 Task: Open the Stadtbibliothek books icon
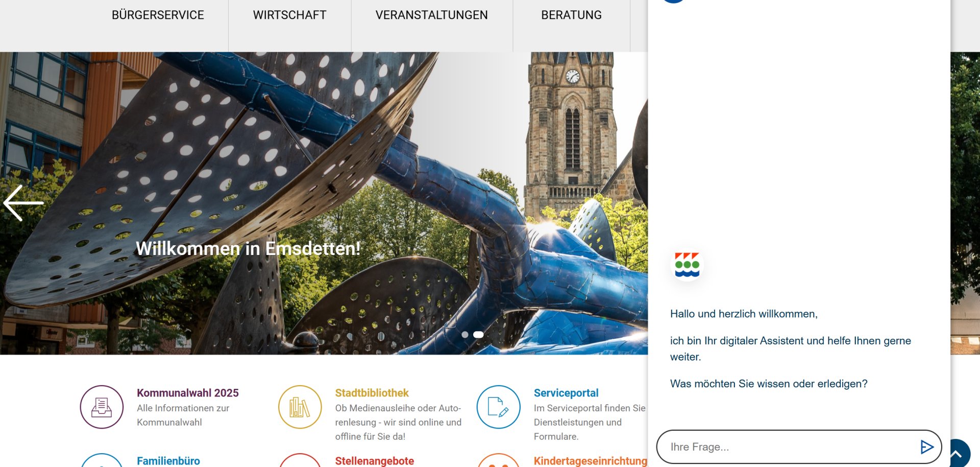click(x=300, y=407)
